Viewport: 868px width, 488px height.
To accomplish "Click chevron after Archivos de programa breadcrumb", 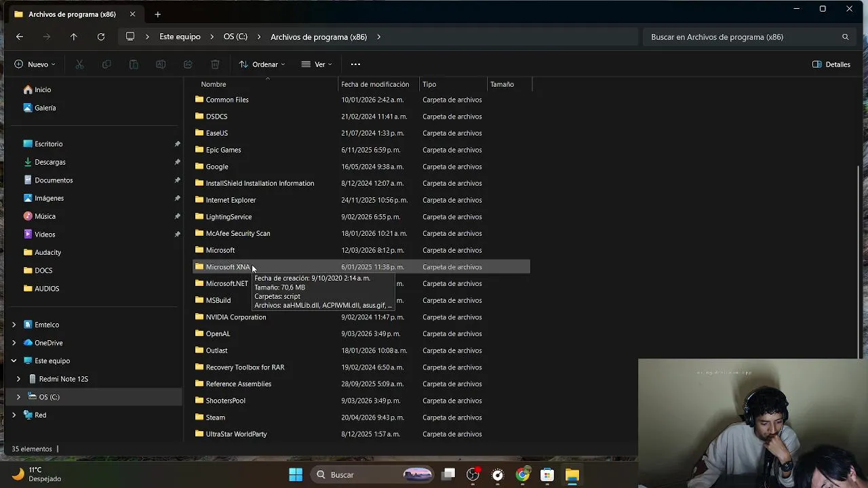I will click(x=378, y=37).
